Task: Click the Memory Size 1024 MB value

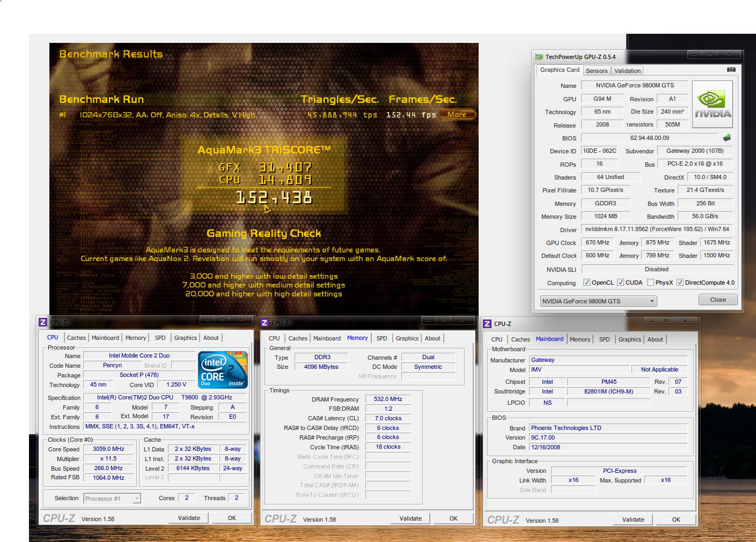Action: tap(605, 216)
